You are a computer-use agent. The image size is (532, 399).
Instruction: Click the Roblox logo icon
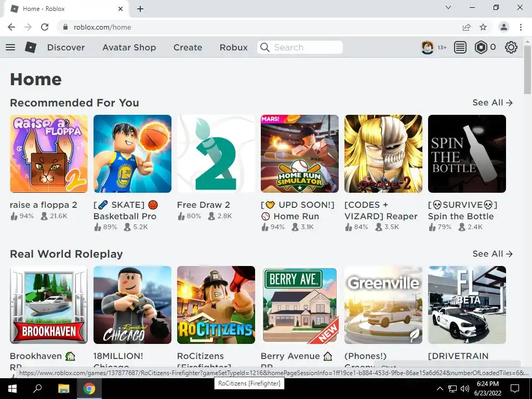[31, 47]
